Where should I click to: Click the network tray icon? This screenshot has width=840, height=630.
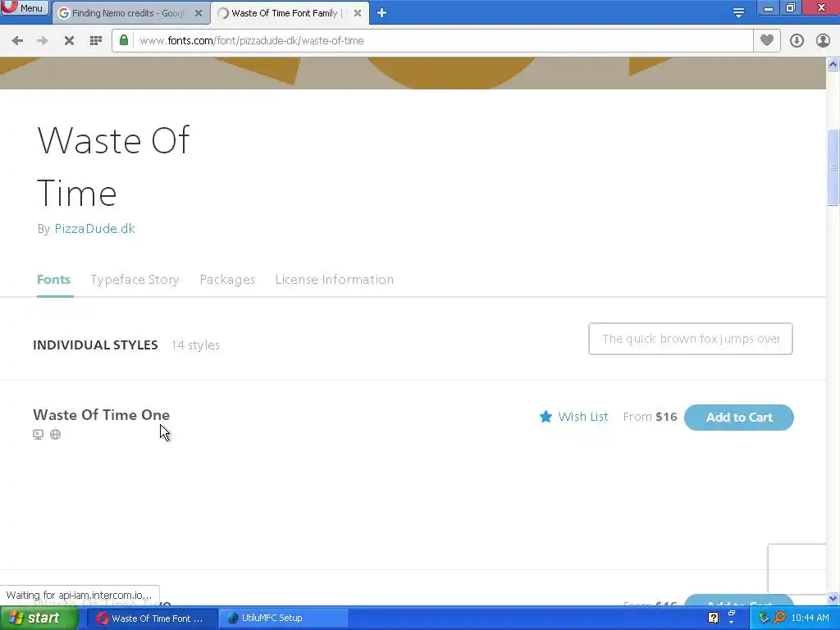pyautogui.click(x=764, y=619)
